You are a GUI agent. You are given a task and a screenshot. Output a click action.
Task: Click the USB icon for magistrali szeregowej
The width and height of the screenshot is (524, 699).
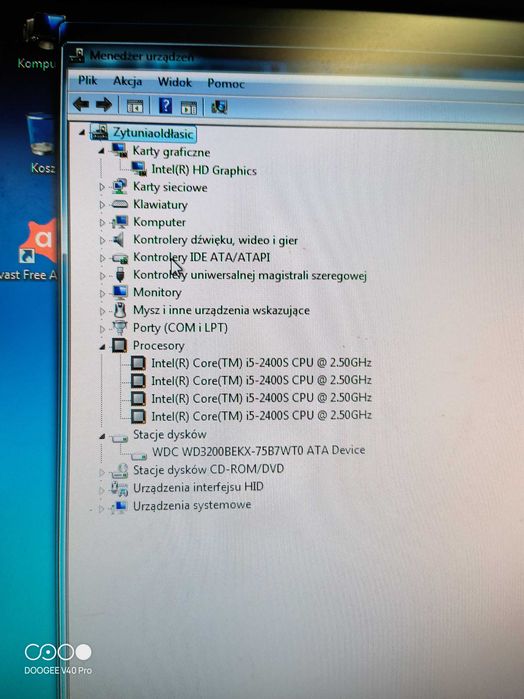[120, 274]
